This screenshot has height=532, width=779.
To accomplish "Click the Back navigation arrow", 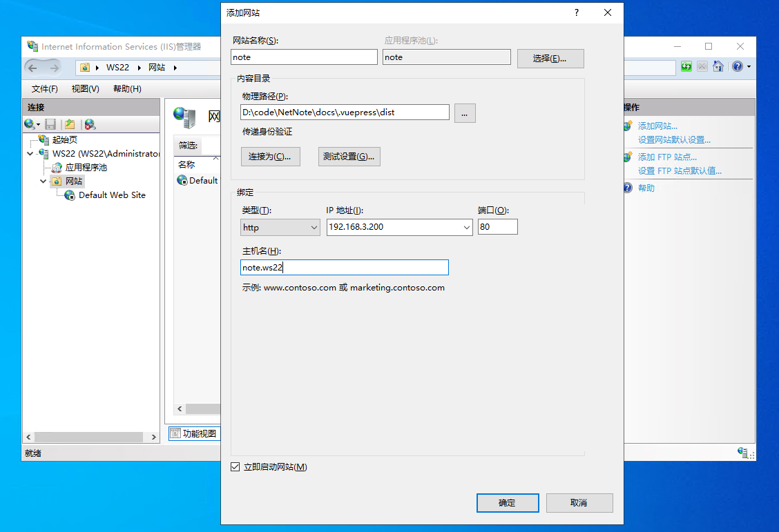I will pyautogui.click(x=32, y=67).
